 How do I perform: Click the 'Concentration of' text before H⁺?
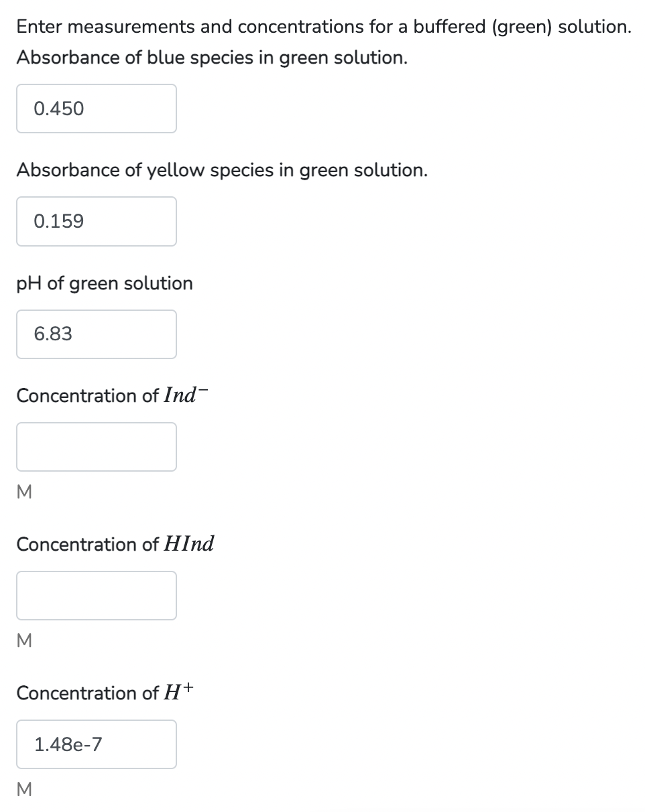click(87, 693)
